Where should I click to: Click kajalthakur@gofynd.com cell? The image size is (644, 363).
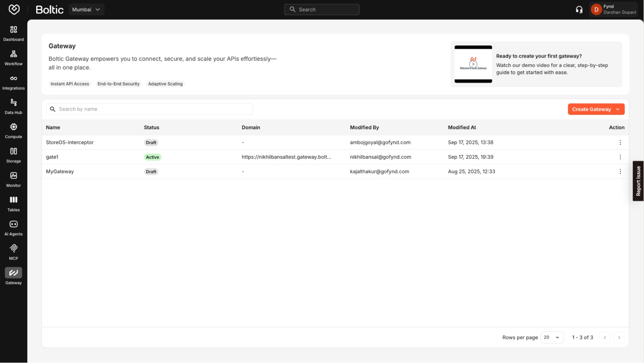380,172
